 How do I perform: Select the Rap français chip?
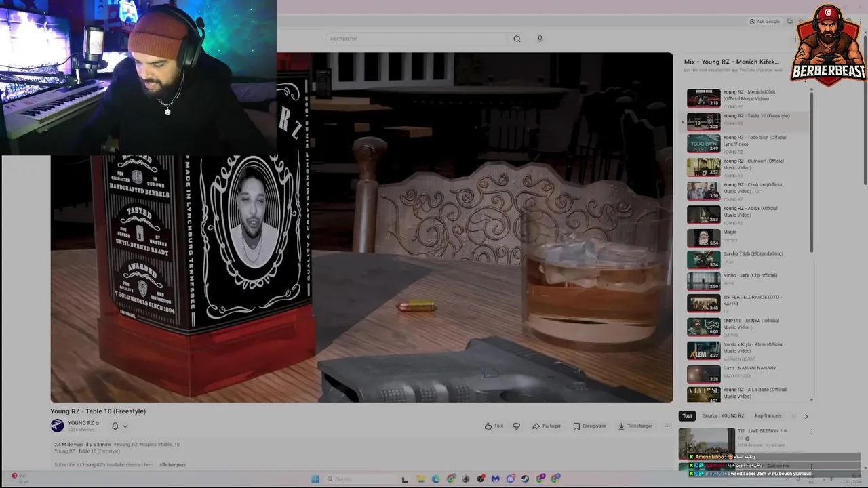(x=768, y=415)
